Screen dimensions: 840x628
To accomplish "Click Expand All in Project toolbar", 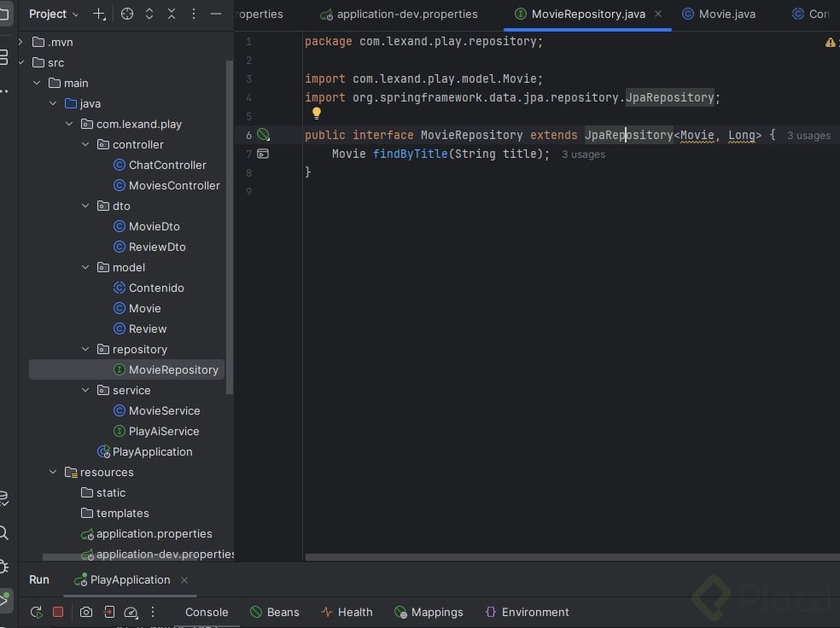I will [149, 14].
